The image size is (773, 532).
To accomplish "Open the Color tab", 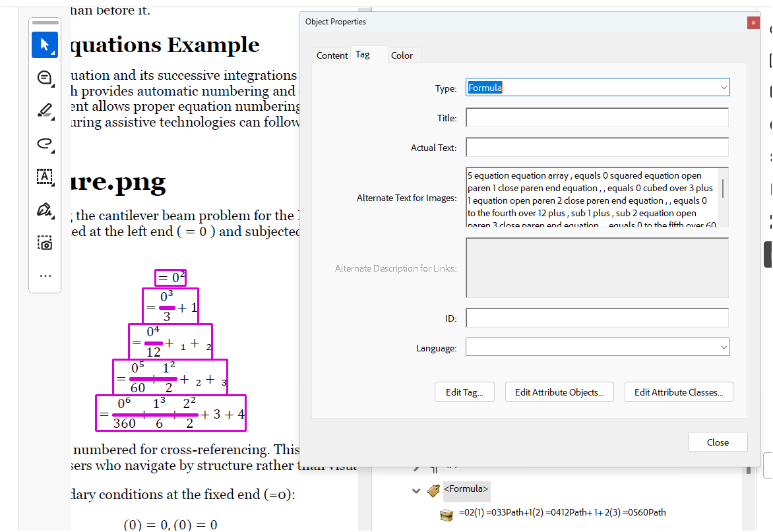I will (402, 55).
